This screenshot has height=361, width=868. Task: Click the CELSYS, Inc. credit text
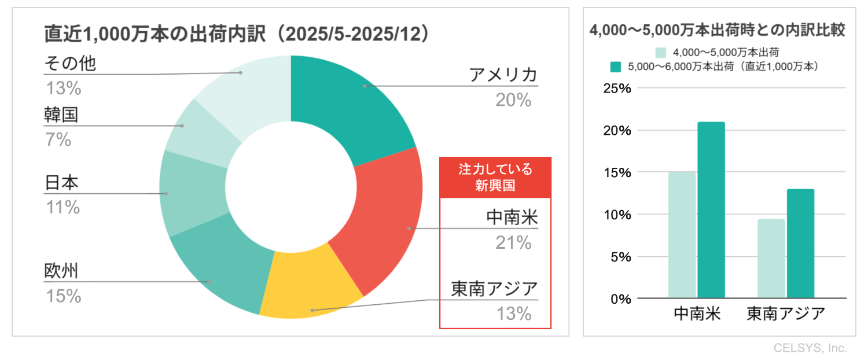[810, 348]
